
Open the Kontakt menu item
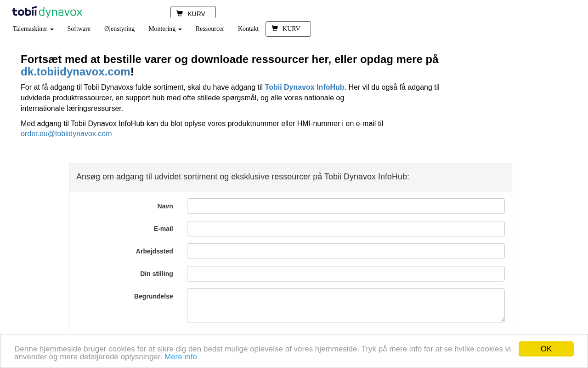tap(248, 29)
